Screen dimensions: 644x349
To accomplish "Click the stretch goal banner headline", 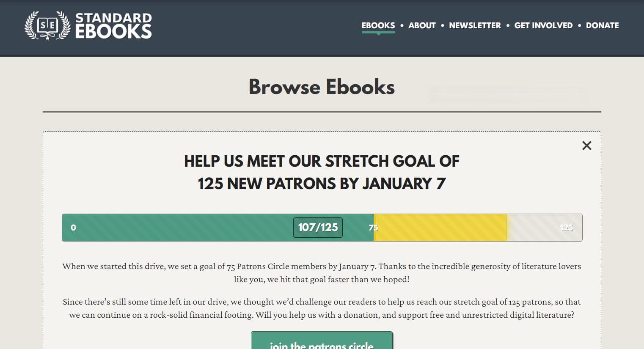I will (x=322, y=172).
